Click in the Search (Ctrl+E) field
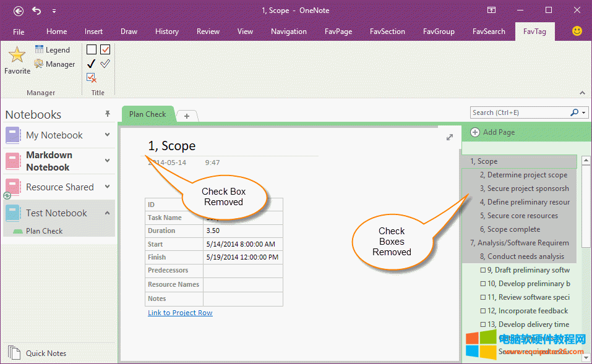The image size is (592, 364). click(518, 112)
